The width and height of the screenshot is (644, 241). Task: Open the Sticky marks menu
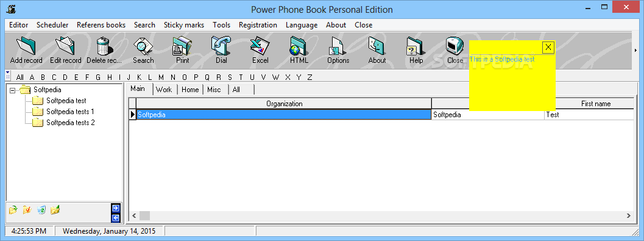coord(184,25)
